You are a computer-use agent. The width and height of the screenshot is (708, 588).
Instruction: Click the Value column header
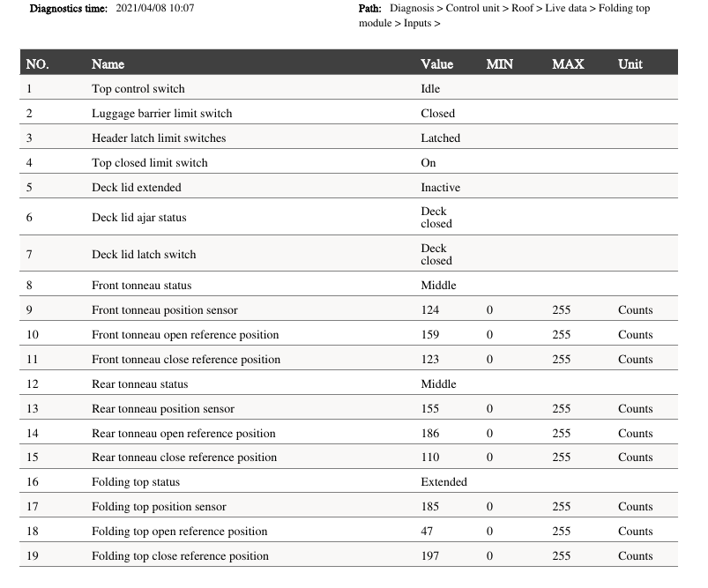pos(436,64)
